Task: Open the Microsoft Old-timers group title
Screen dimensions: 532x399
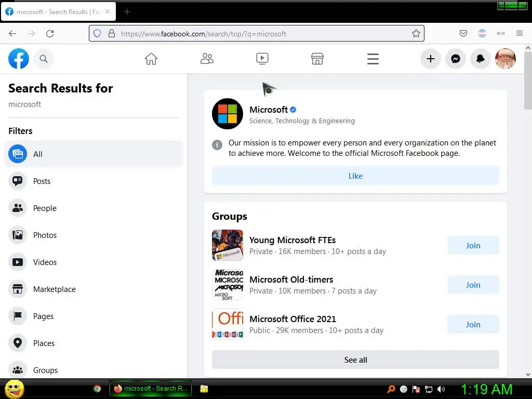Action: (x=291, y=280)
